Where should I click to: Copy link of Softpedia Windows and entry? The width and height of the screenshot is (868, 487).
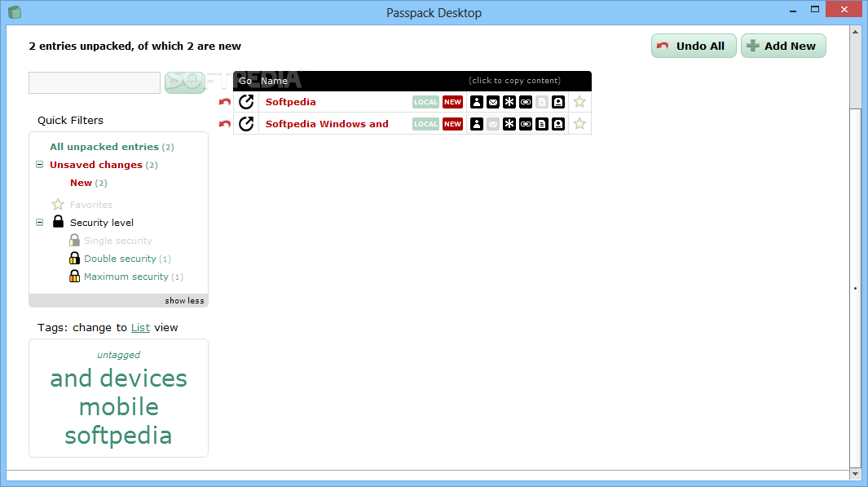tap(526, 124)
